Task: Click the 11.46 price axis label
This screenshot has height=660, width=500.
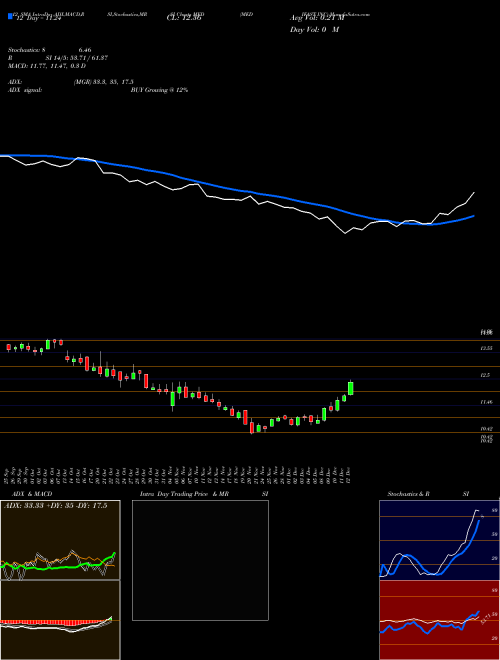Action: click(486, 402)
